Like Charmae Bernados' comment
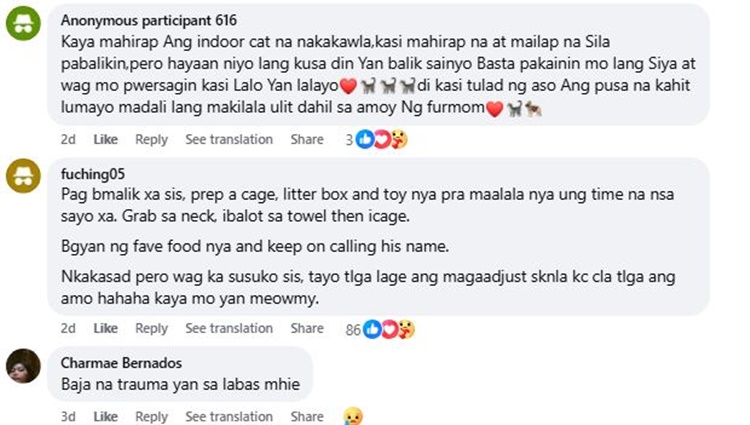Screen dimensions: 750x425 (105, 416)
